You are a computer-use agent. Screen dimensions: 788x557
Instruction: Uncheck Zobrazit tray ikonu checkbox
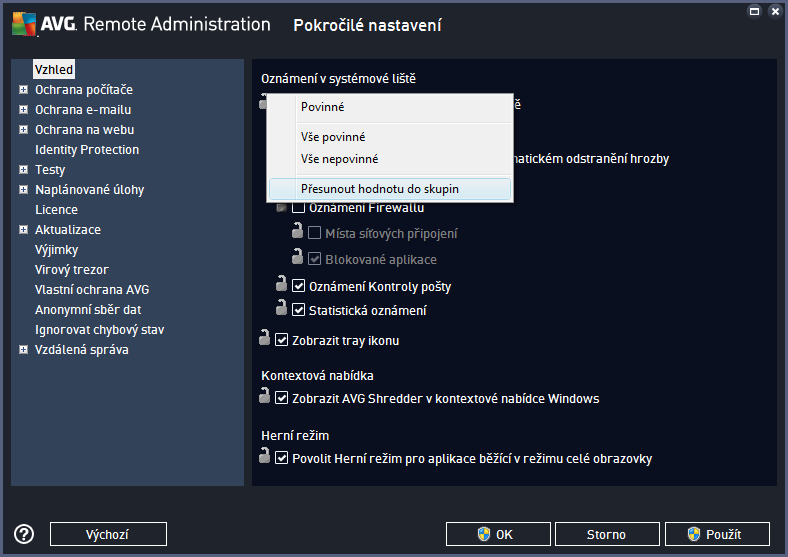pyautogui.click(x=281, y=340)
